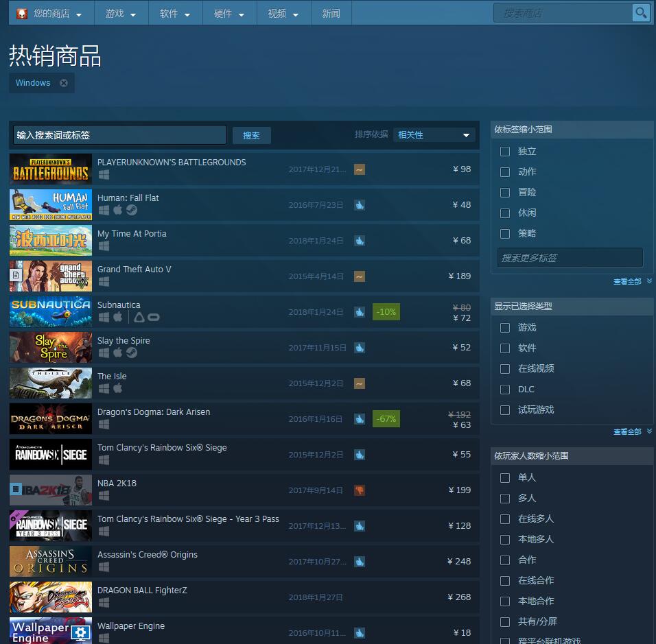Click the store search box at top
The height and width of the screenshot is (644, 656).
click(x=563, y=13)
